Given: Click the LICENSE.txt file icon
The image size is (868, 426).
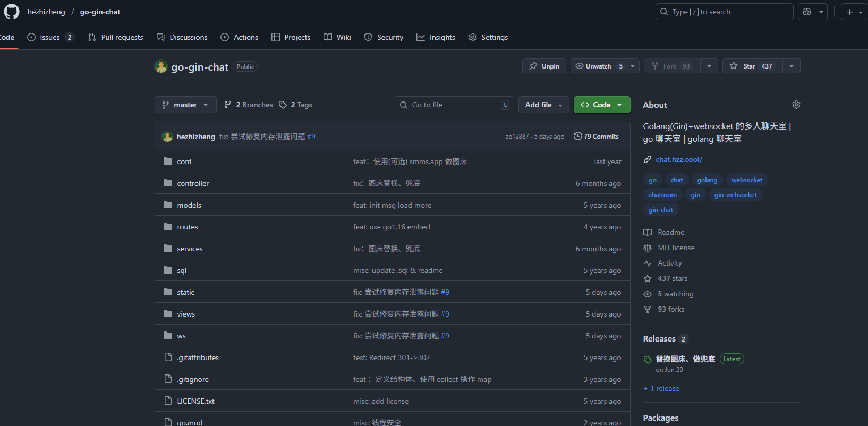Looking at the screenshot, I should coord(168,401).
